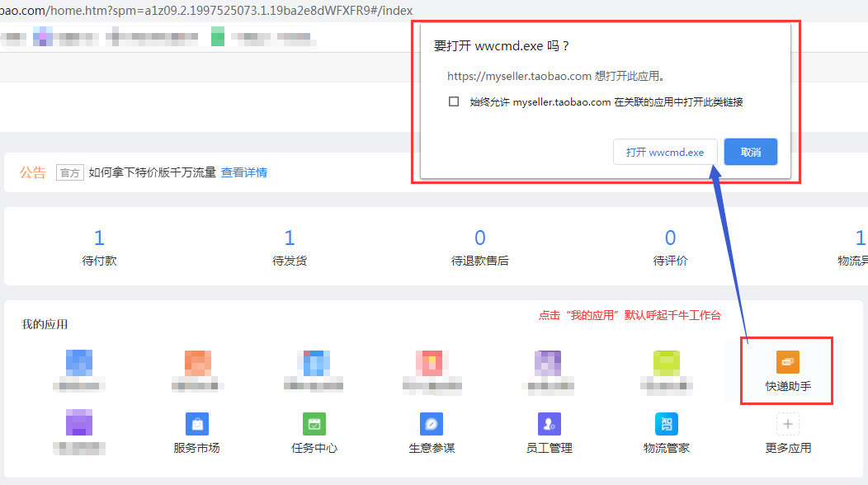Launch the 物流管家 icon

pyautogui.click(x=667, y=424)
